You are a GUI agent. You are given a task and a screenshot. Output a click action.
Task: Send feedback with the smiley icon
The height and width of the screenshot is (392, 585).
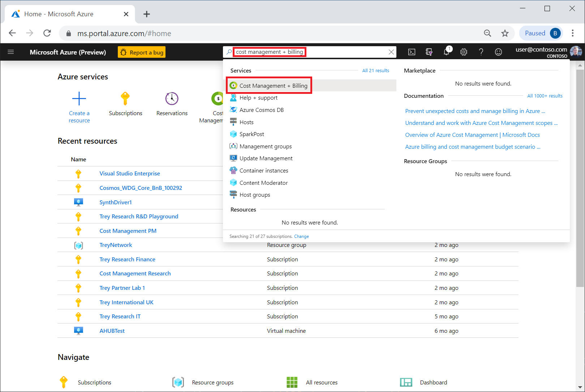click(498, 52)
